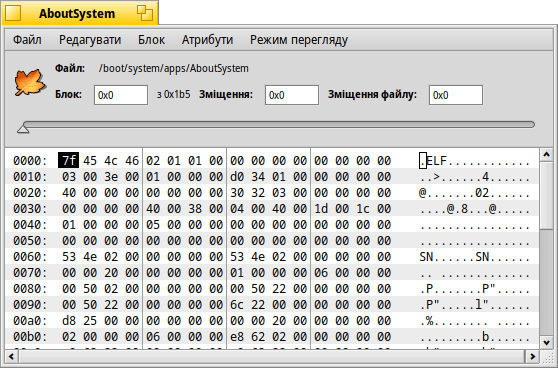Click byte e8 in row 00b0
Screen dimensions: 558x368
coord(237,337)
